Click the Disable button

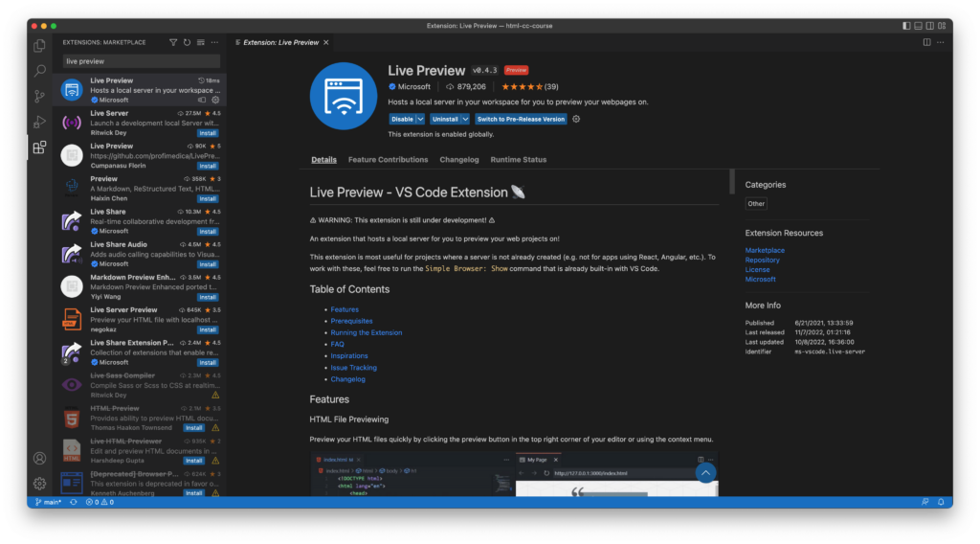(x=402, y=119)
